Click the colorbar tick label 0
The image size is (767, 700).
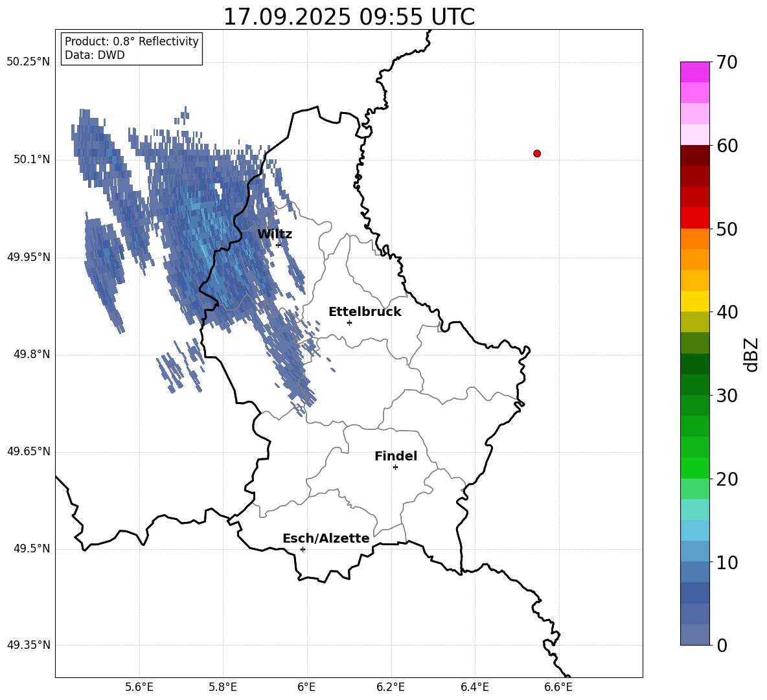pos(722,646)
